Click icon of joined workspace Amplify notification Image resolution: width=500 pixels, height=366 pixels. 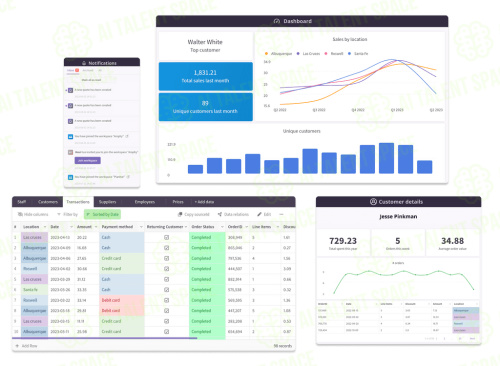click(70, 137)
